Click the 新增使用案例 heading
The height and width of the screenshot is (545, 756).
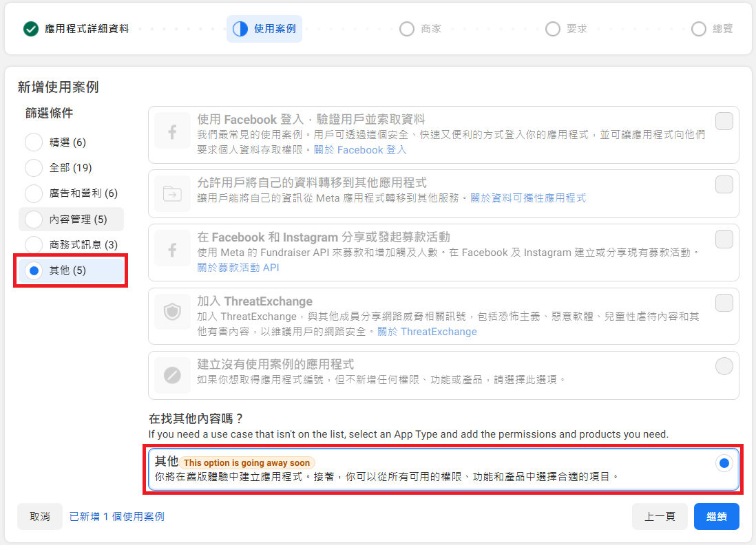point(59,87)
